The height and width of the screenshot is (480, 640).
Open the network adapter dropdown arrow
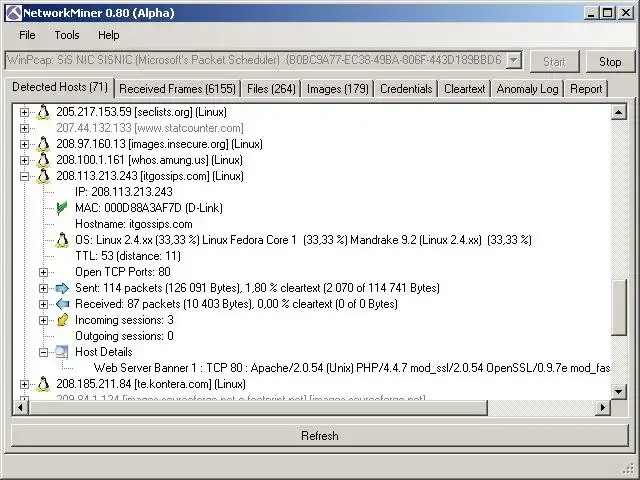tap(513, 60)
